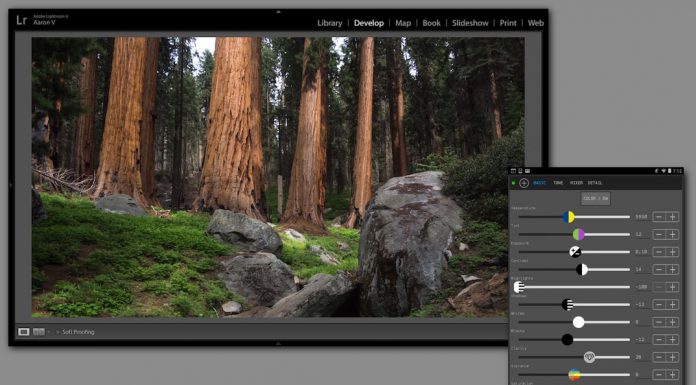
Task: Expand the left panel via the left-edge arrow
Action: (x=12, y=185)
